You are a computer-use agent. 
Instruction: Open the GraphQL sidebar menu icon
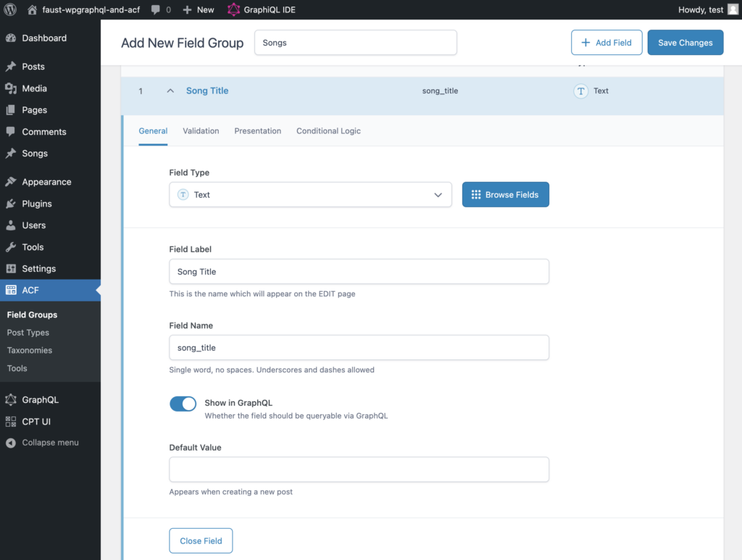(x=11, y=400)
